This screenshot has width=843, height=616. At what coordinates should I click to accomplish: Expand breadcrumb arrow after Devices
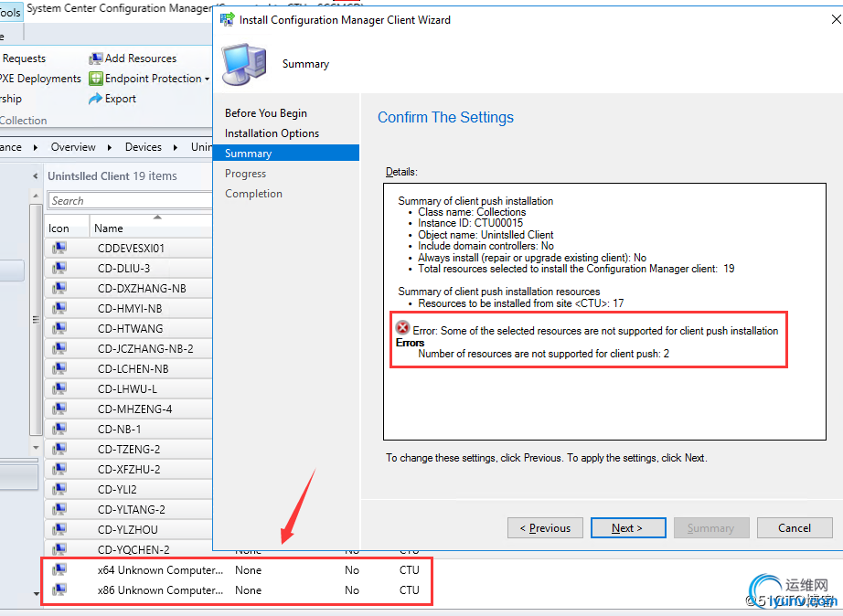click(x=176, y=147)
